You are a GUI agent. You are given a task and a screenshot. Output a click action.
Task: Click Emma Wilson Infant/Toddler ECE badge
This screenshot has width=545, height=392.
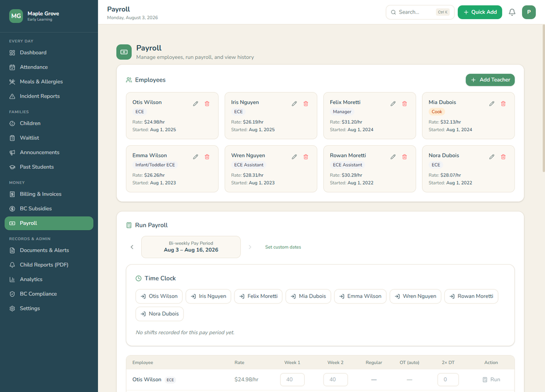click(x=155, y=165)
